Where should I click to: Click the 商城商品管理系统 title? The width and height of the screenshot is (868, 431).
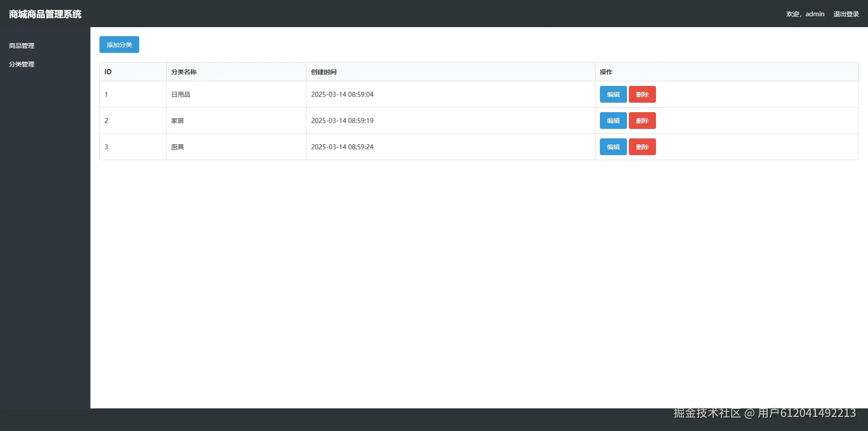pyautogui.click(x=45, y=14)
